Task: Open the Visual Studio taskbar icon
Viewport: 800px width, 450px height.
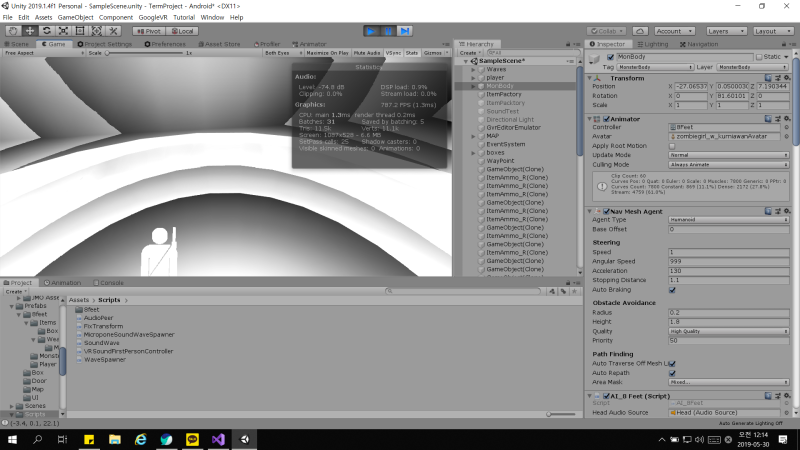Action: click(218, 439)
